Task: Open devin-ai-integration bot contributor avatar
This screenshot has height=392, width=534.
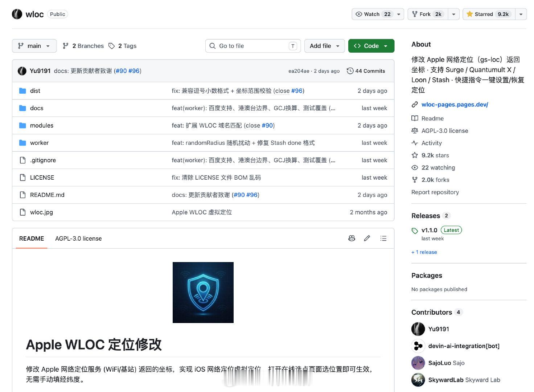Action: 418,346
